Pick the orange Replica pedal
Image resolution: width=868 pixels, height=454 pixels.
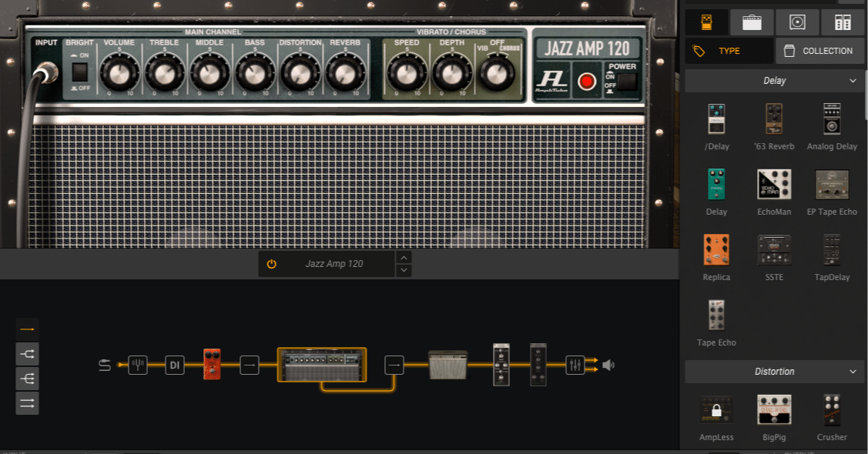pyautogui.click(x=716, y=249)
